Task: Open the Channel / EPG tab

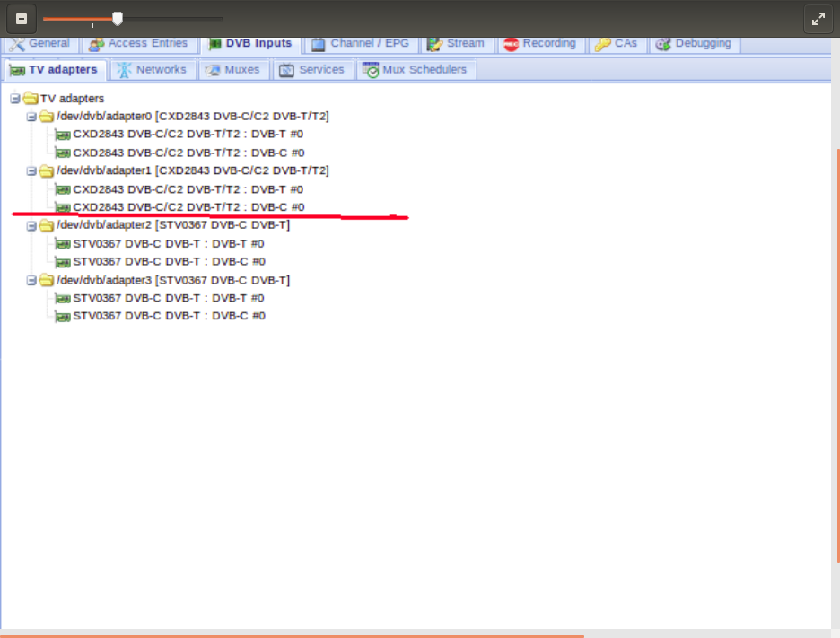Action: [361, 43]
